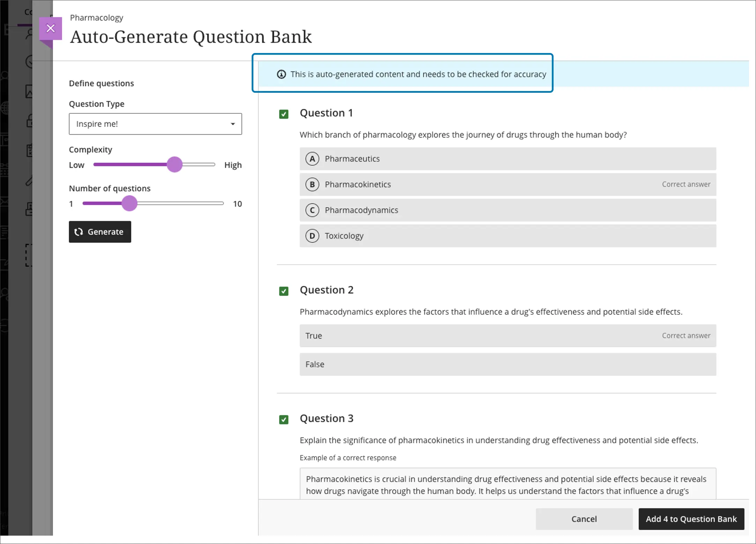Select the option A circle, Pharmaceutics
The height and width of the screenshot is (544, 756).
click(312, 159)
